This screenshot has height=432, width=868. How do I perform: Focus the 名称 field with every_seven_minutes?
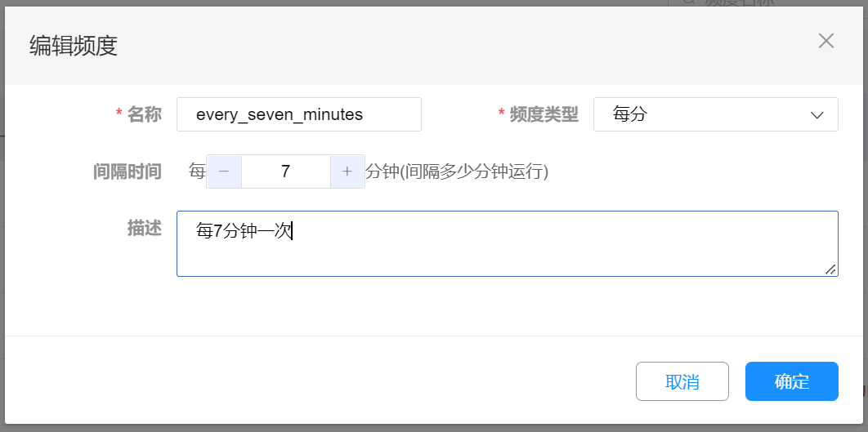point(298,114)
